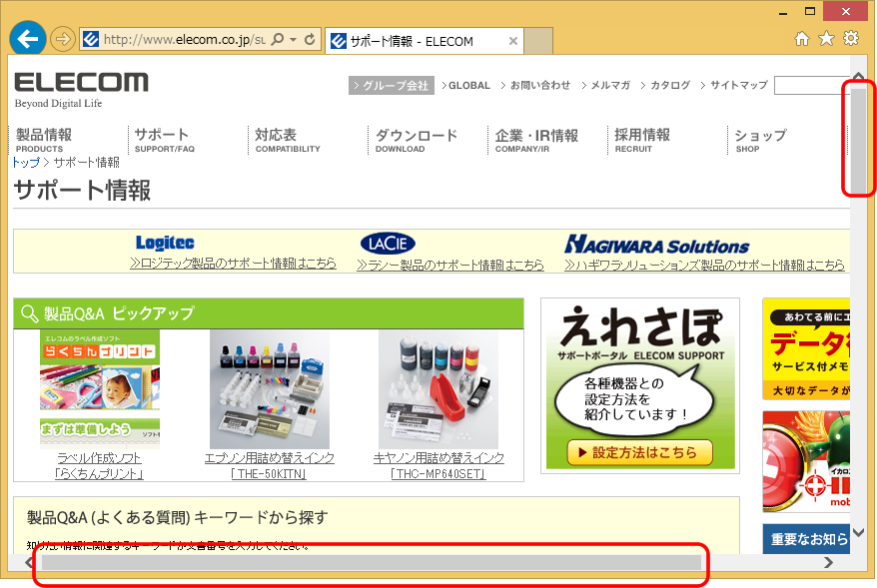Click the ELECOM Beyond Digital Life logo
Screen dimensions: 877x588
click(81, 90)
